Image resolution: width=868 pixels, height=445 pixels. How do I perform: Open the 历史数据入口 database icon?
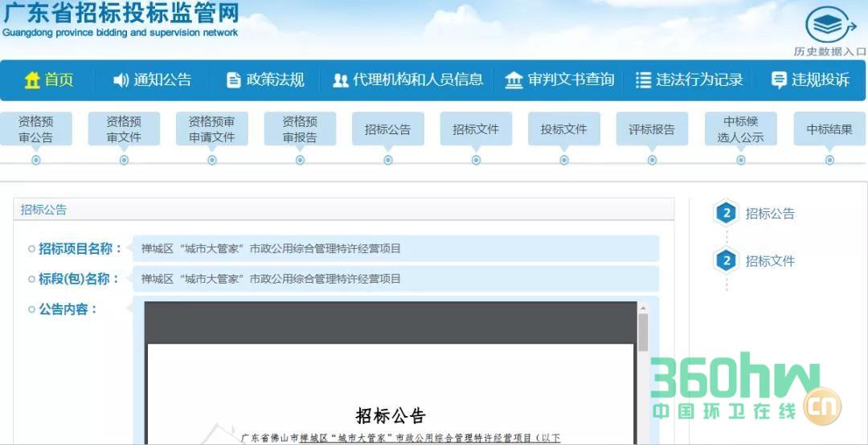click(830, 25)
